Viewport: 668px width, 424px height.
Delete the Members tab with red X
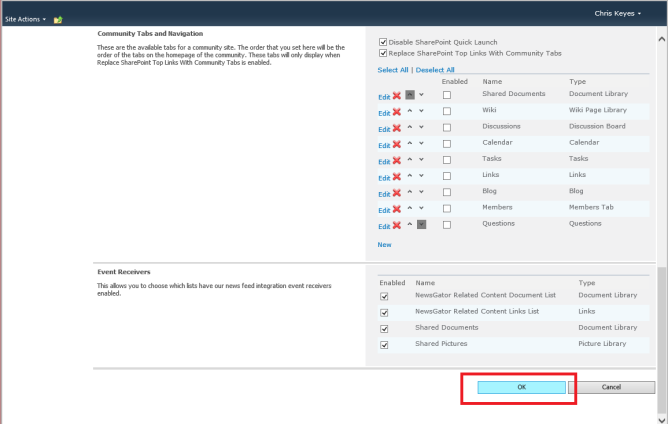pyautogui.click(x=397, y=209)
